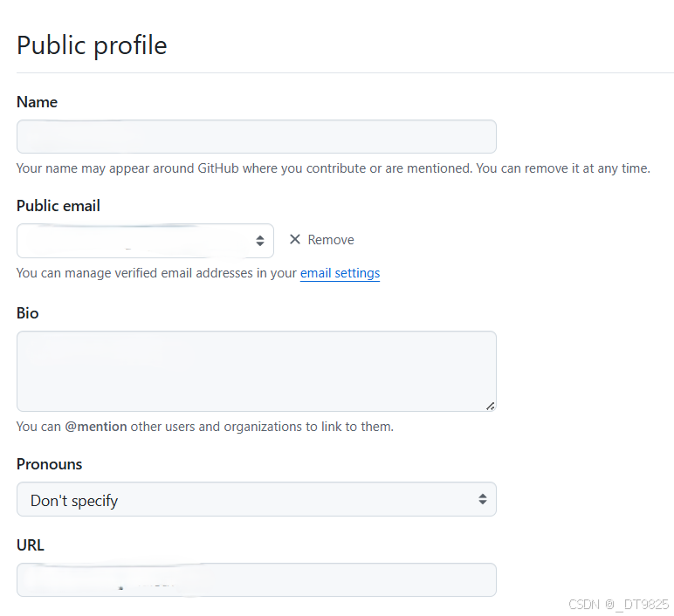Screen dimensions: 674x616
Task: Click the CSDN @_DT9825 watermark
Action: pos(618,604)
